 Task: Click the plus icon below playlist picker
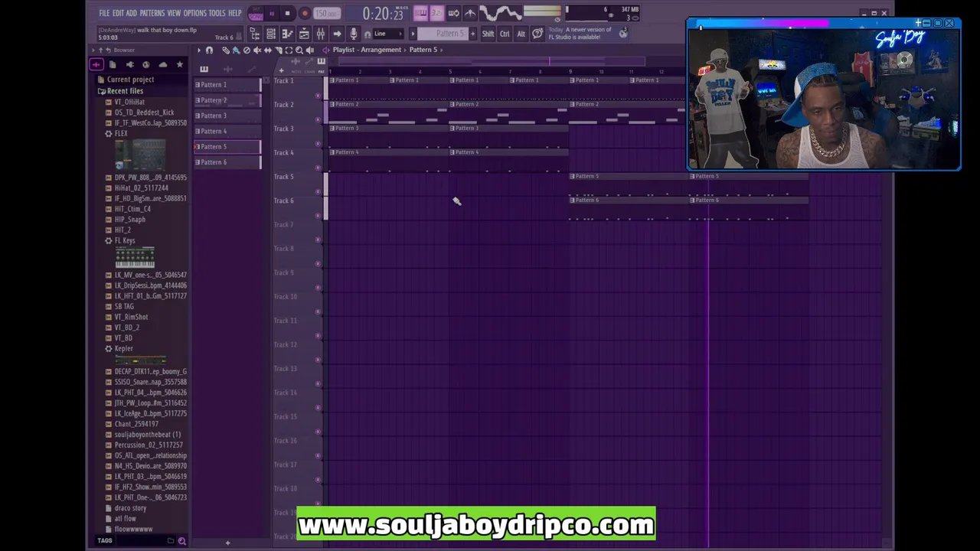coord(227,543)
